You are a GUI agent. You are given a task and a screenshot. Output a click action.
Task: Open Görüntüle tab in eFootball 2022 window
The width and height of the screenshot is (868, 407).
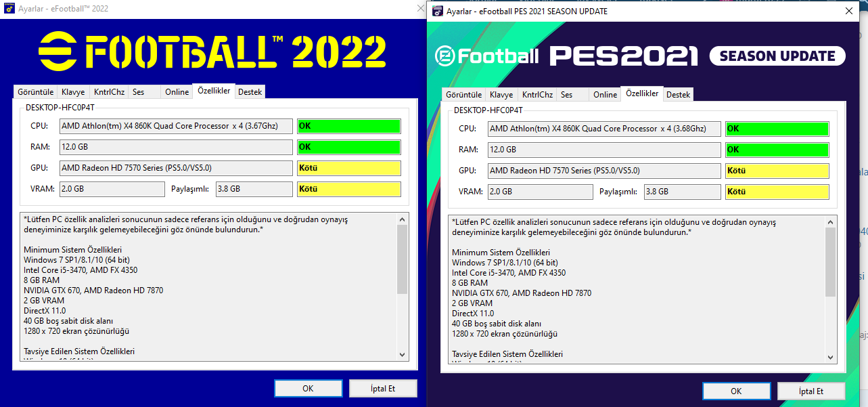click(35, 92)
